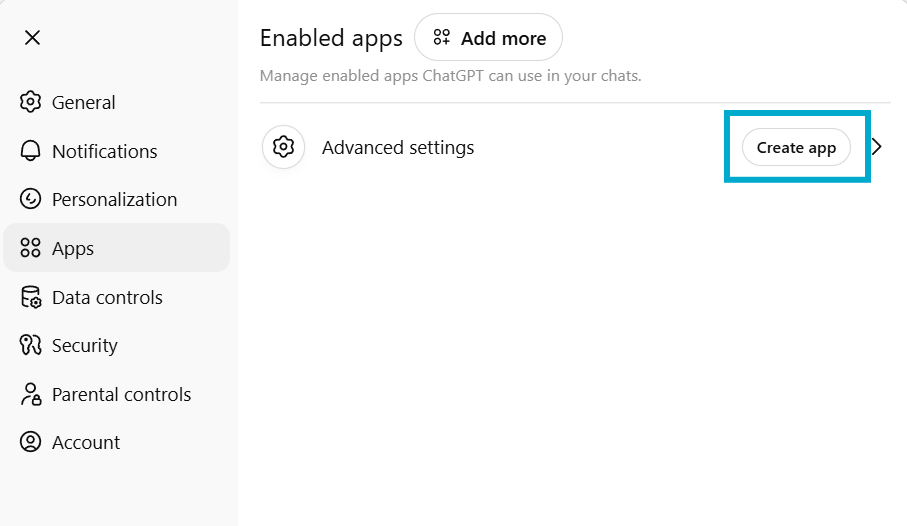Image resolution: width=907 pixels, height=526 pixels.
Task: Switch to the Notifications settings label
Action: tap(105, 151)
